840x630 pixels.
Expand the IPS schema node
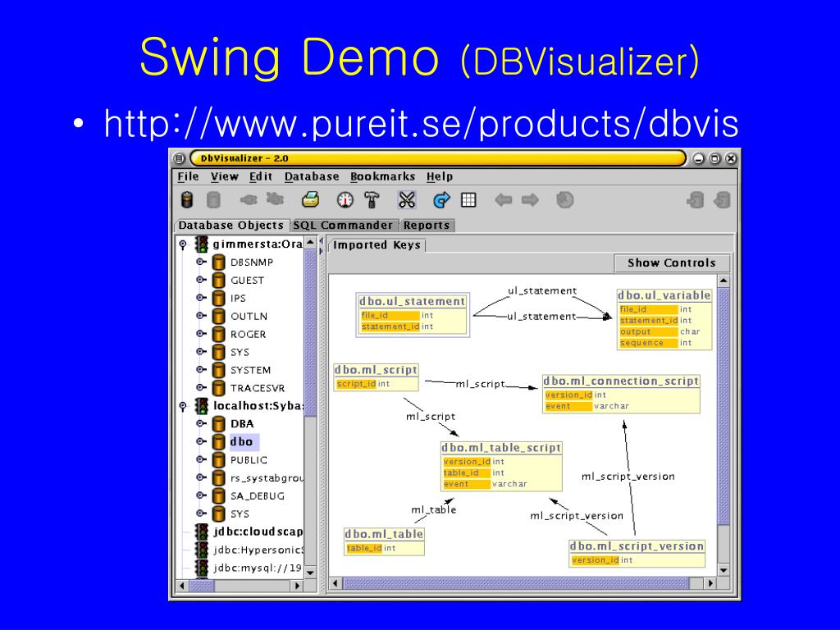click(201, 298)
